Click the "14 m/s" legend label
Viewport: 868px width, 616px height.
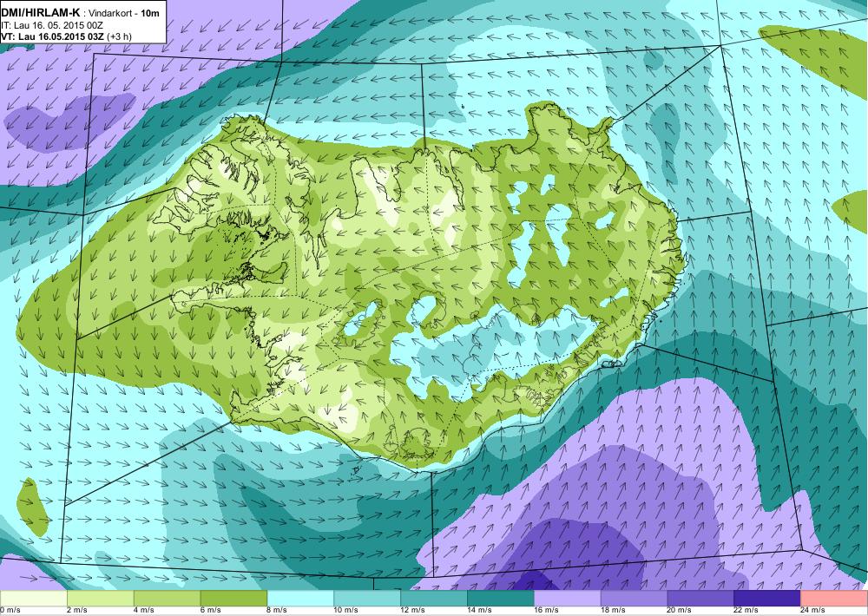click(479, 611)
